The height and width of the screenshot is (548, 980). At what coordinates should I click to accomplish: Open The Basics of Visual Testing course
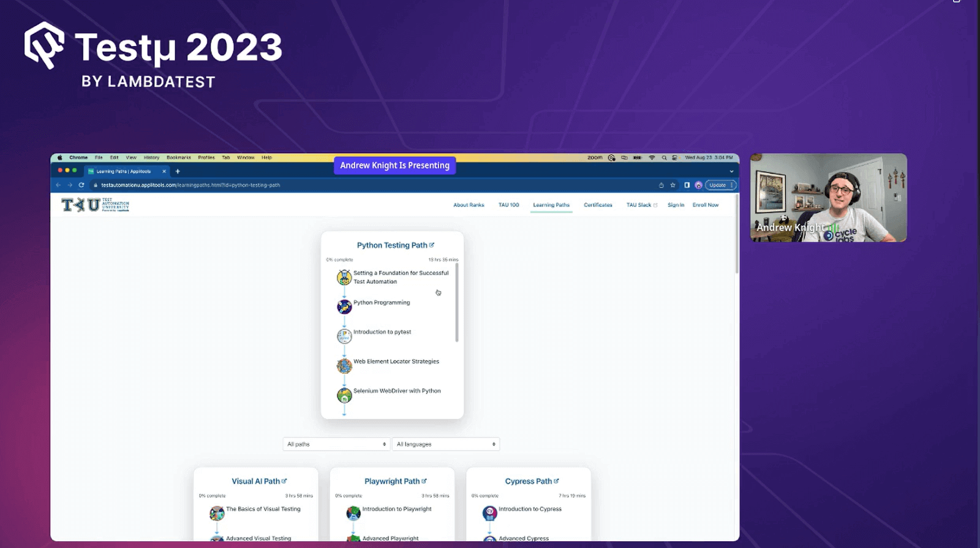click(x=263, y=509)
